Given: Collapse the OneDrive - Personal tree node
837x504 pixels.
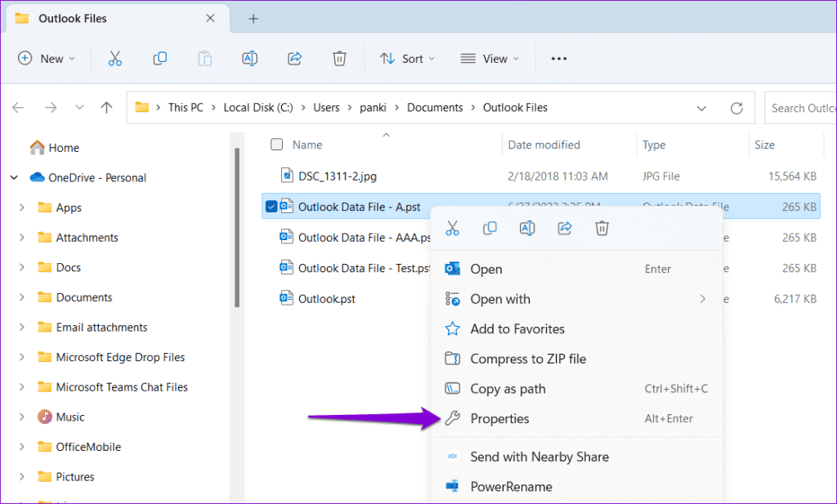Looking at the screenshot, I should (15, 177).
